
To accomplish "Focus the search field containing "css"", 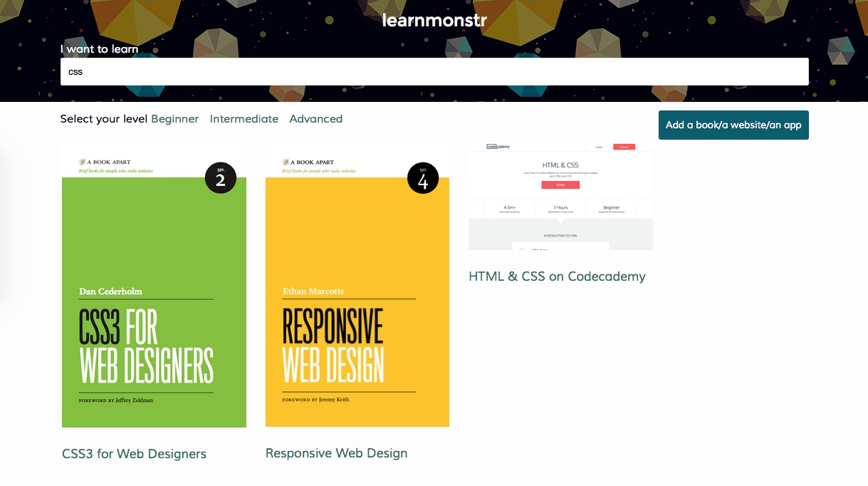I will click(434, 71).
